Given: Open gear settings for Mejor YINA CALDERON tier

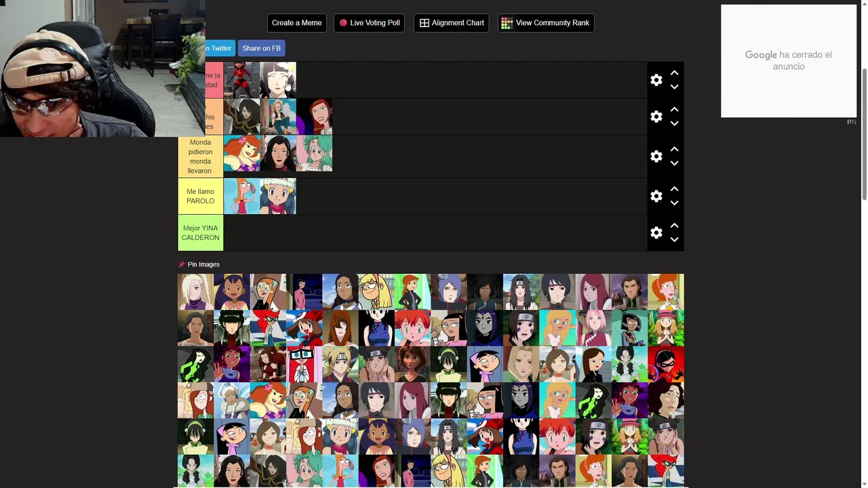Looking at the screenshot, I should 656,232.
